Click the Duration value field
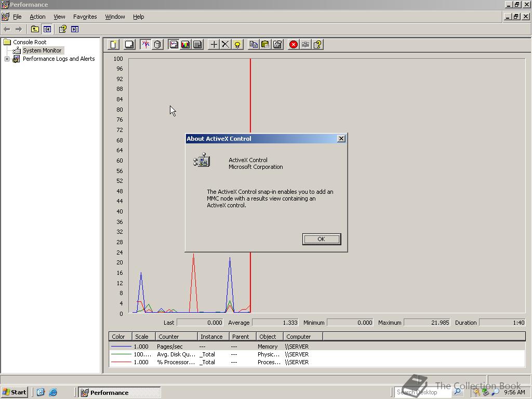Screen dimensions: 532x399 [x=502, y=323]
